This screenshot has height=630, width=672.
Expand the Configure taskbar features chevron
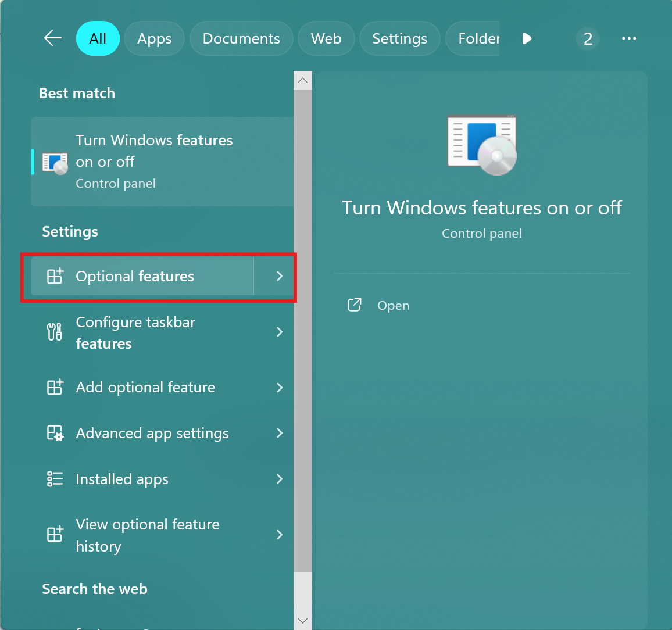tap(280, 332)
